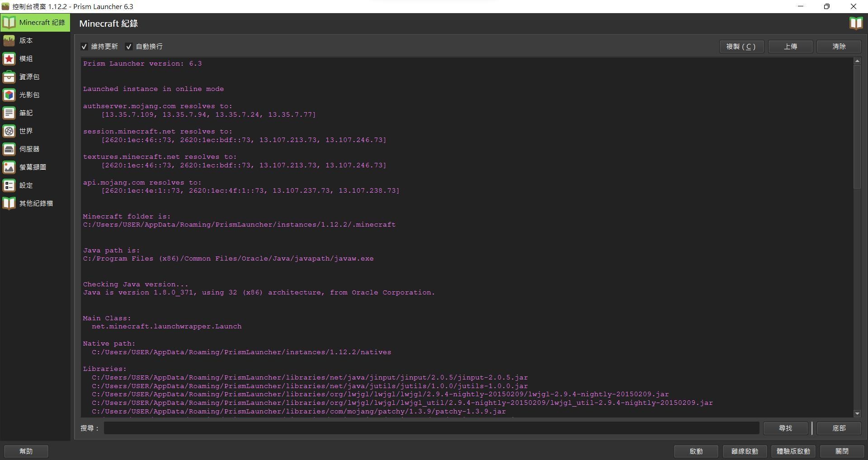The width and height of the screenshot is (868, 460).
Task: Open the 螢幕擷圖 screenshots icon
Action: coord(9,167)
